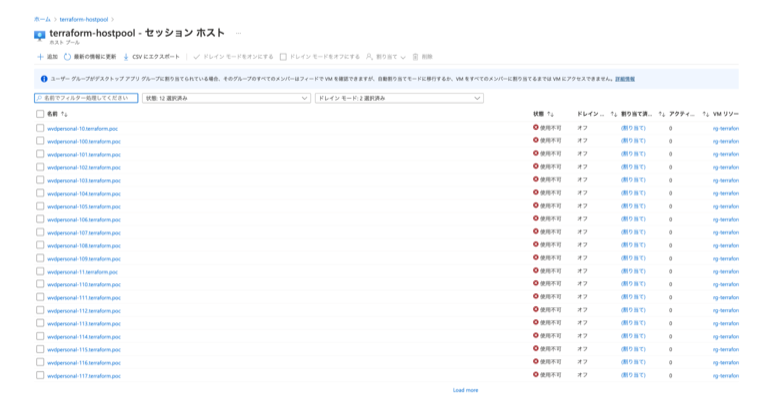
Task: Check the box for wvdpersonal-103.terraform.poc
Action: [x=40, y=180]
